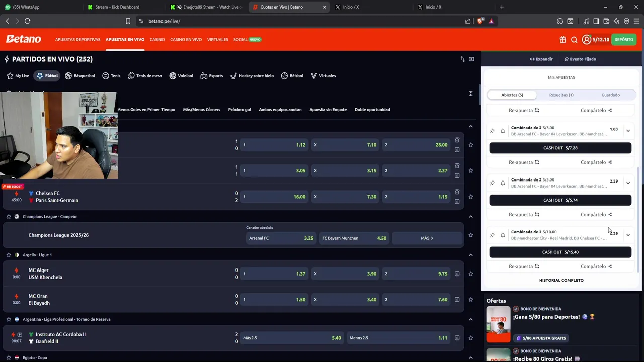
Task: Open statistics icon for Instituto AC Cordoba II
Action: tap(457, 338)
